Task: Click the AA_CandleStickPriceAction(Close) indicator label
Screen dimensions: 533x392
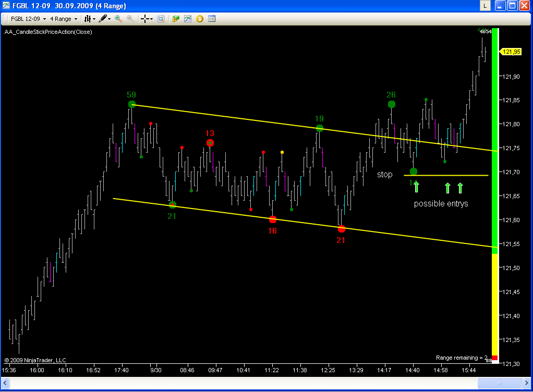Action: (x=49, y=32)
